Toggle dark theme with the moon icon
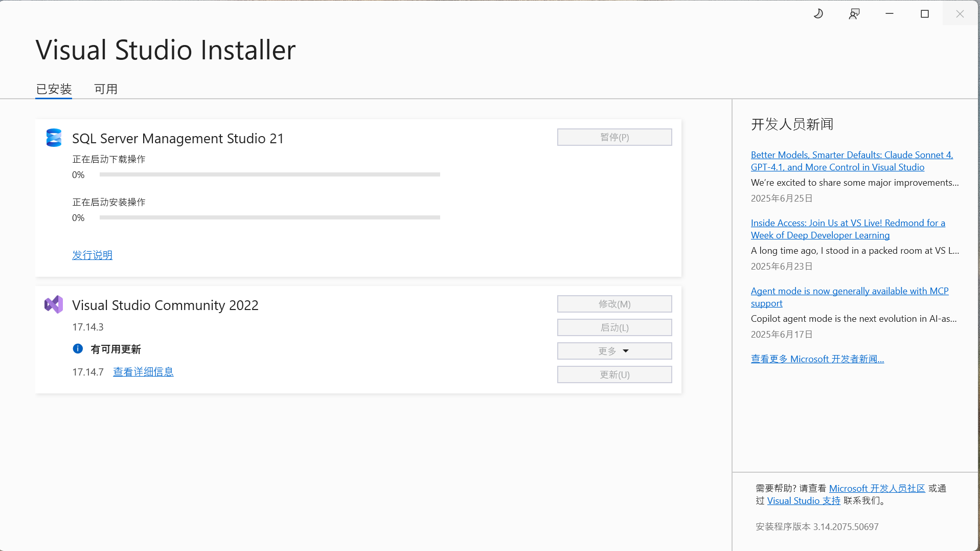The image size is (980, 551). point(818,13)
